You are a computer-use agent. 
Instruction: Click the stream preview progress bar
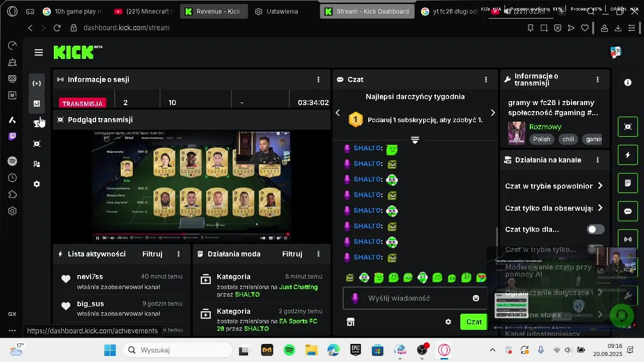[x=191, y=234]
